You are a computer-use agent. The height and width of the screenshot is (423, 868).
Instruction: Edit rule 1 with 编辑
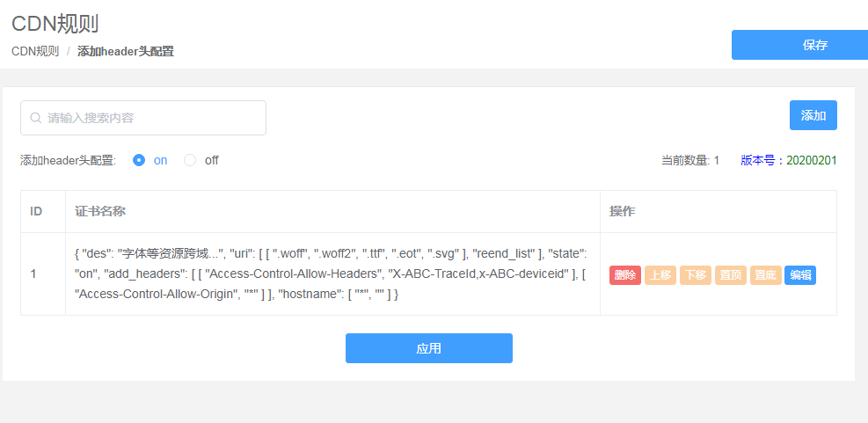[800, 275]
